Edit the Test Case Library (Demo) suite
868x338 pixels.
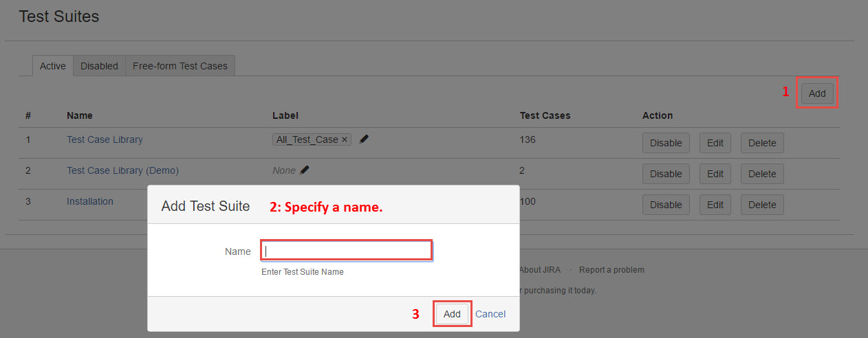715,174
